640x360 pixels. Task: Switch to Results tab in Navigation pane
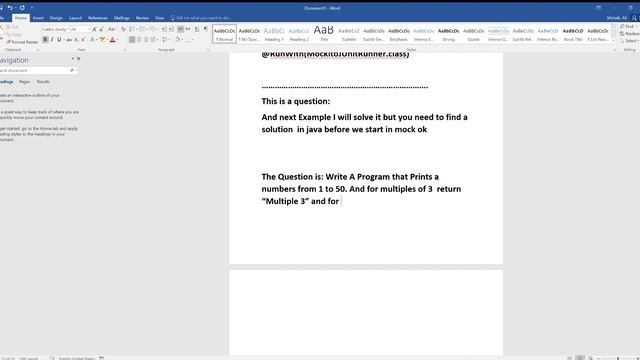pos(43,82)
